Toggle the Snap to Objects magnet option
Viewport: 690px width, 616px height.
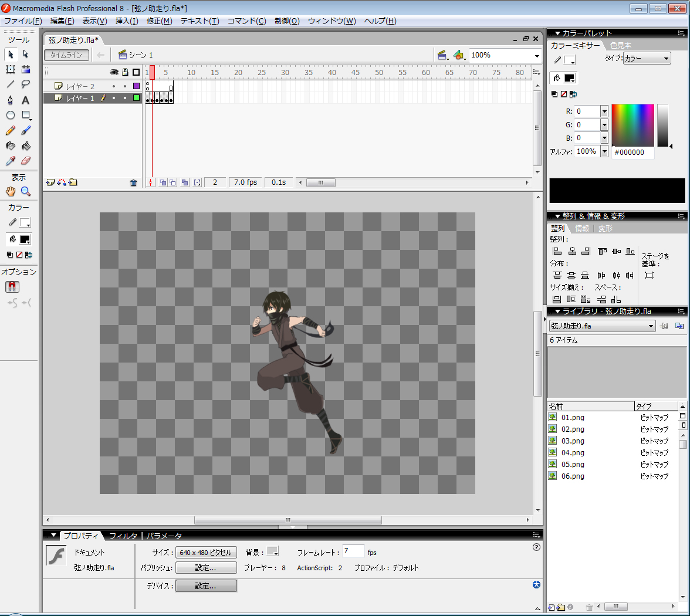coord(12,287)
